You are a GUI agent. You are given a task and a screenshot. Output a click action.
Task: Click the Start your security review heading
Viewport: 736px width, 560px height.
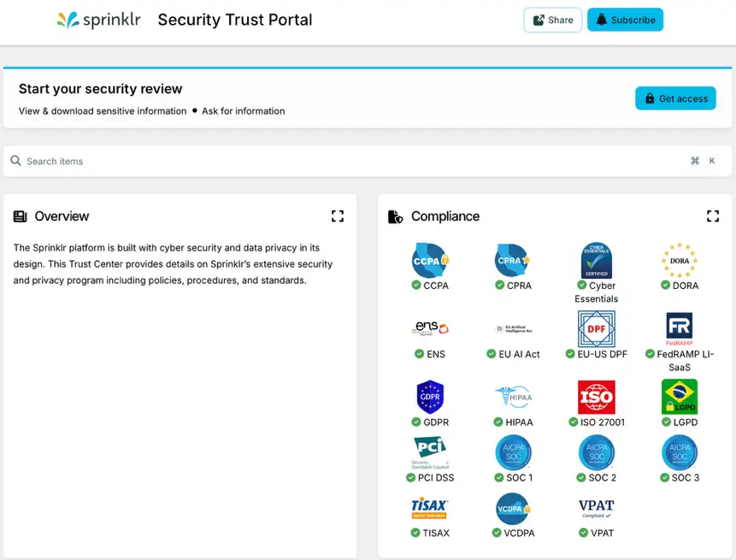101,89
